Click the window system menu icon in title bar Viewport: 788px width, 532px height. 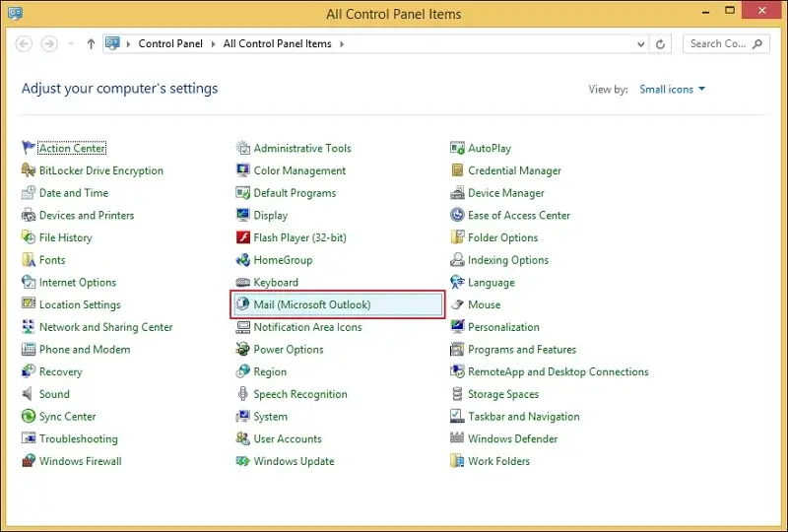click(x=16, y=13)
